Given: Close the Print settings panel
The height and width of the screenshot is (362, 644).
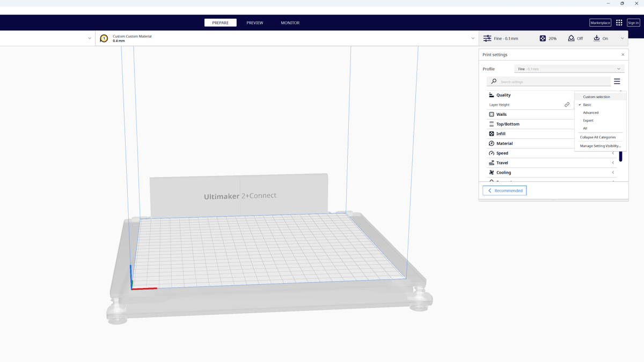Looking at the screenshot, I should click(x=623, y=55).
